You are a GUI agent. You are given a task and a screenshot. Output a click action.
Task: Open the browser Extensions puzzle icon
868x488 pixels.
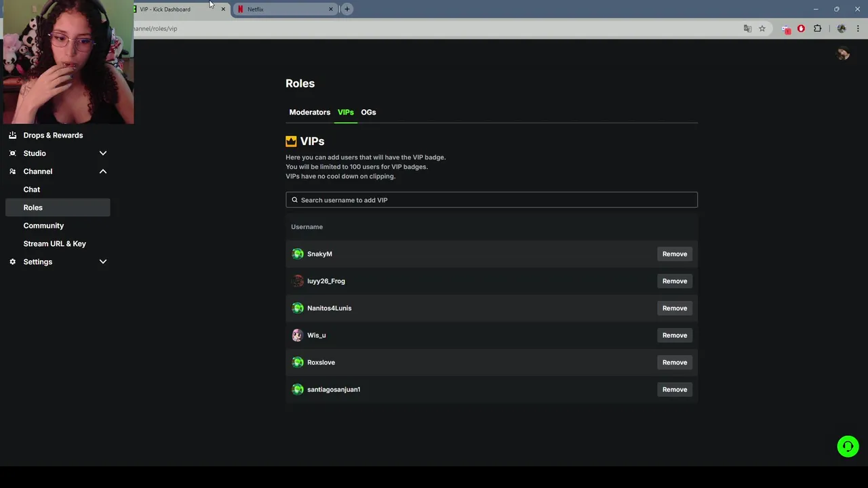tap(817, 28)
